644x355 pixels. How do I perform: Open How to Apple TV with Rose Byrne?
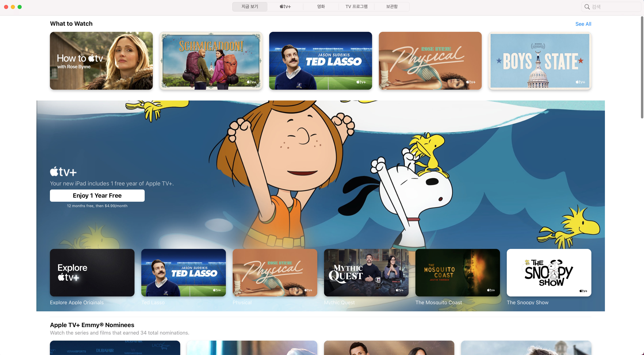click(101, 61)
